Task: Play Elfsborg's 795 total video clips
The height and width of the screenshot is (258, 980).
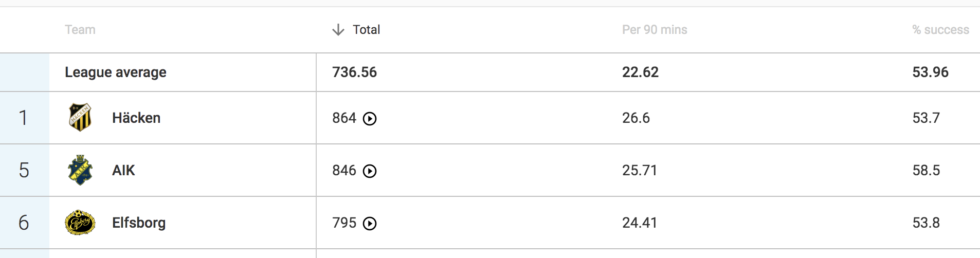Action: pos(370,224)
